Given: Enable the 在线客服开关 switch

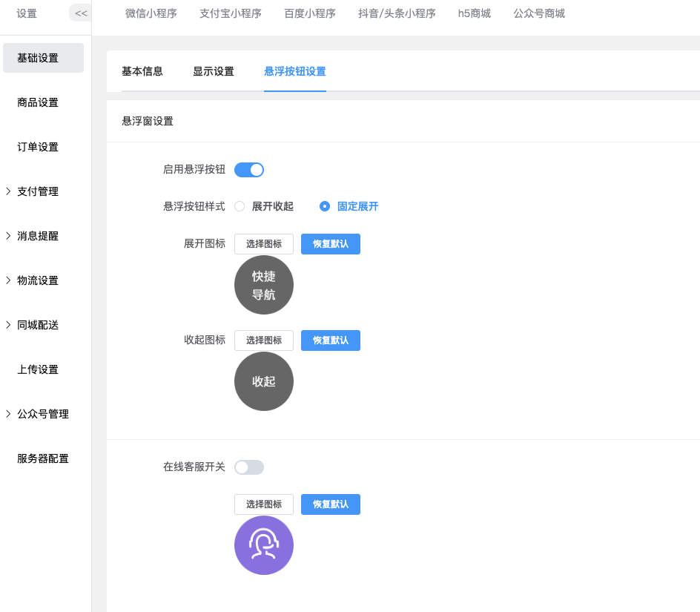Looking at the screenshot, I should (x=249, y=467).
